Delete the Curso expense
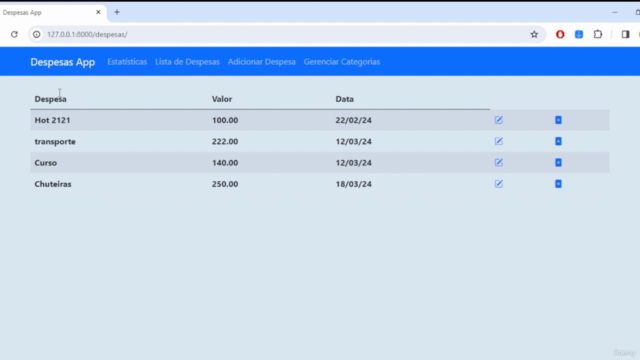This screenshot has height=360, width=640. point(558,162)
